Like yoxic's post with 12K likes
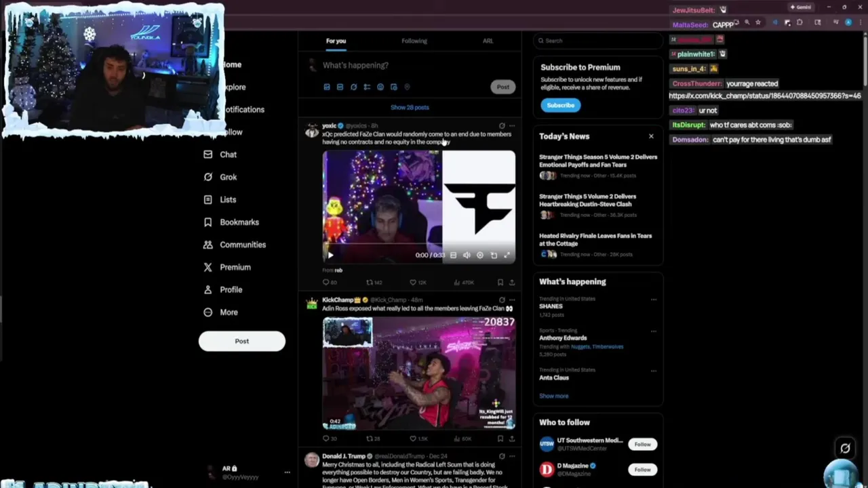This screenshot has height=488, width=868. coord(418,282)
